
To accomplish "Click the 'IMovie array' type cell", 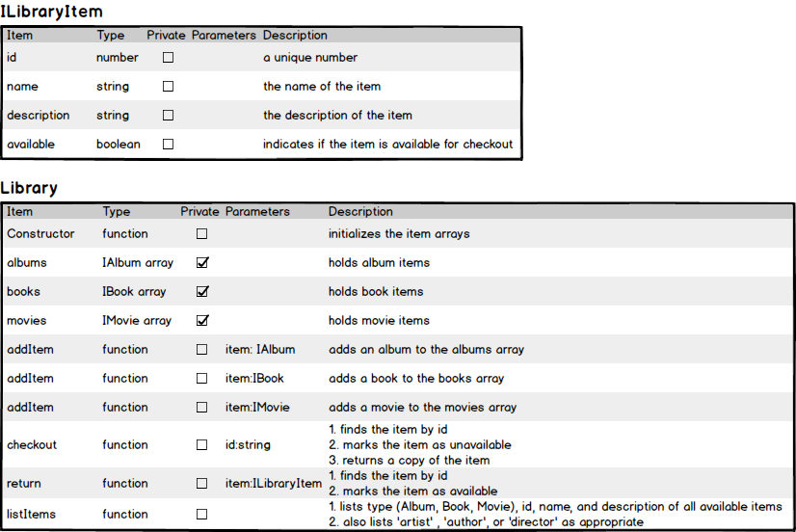I will coord(137,320).
